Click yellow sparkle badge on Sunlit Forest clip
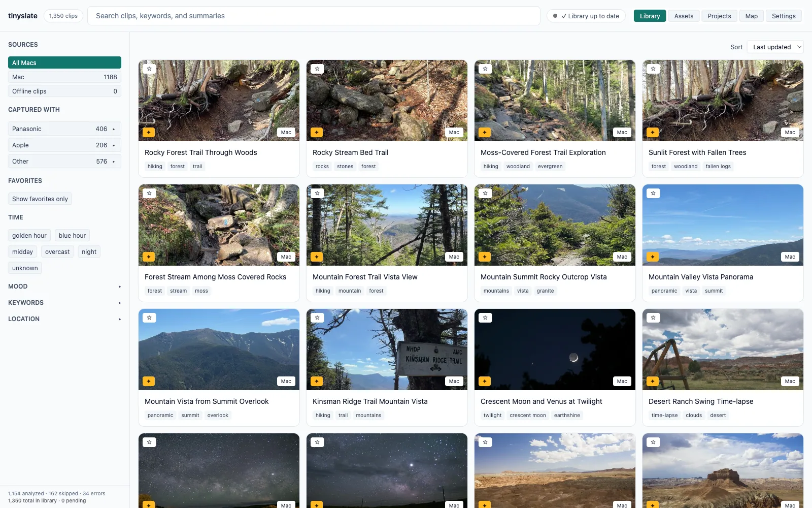The width and height of the screenshot is (812, 508). [x=653, y=133]
